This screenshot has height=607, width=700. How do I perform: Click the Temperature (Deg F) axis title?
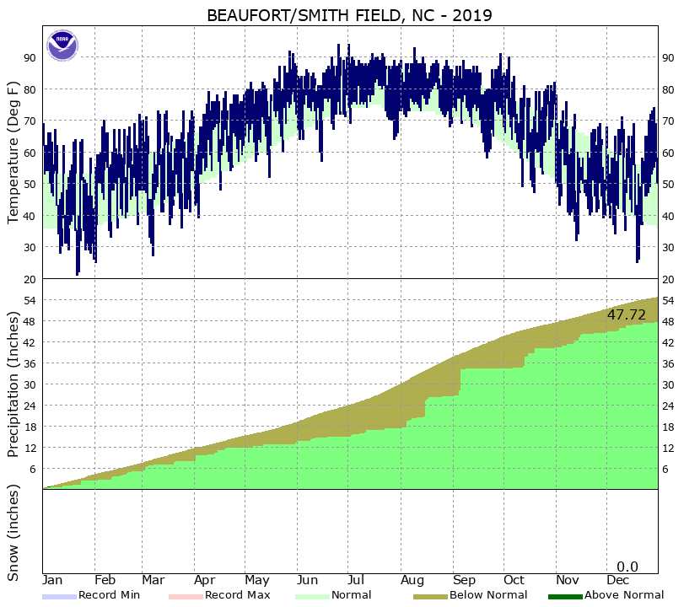[x=13, y=153]
